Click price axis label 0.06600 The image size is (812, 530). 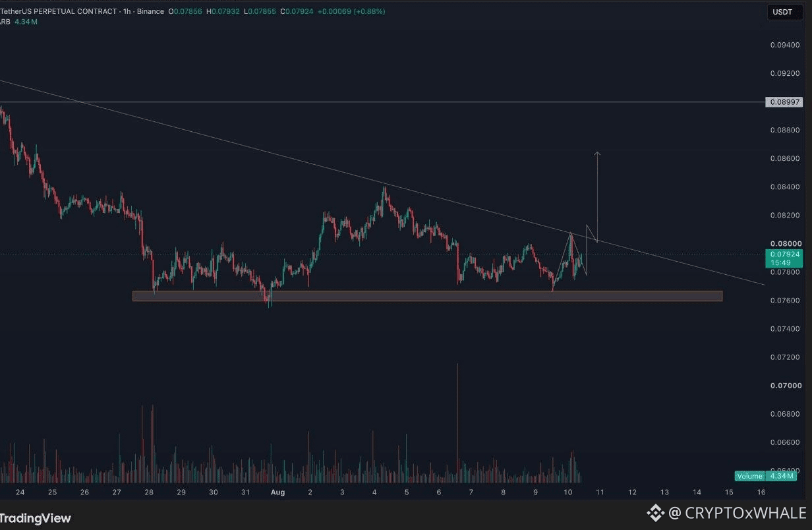pos(784,442)
